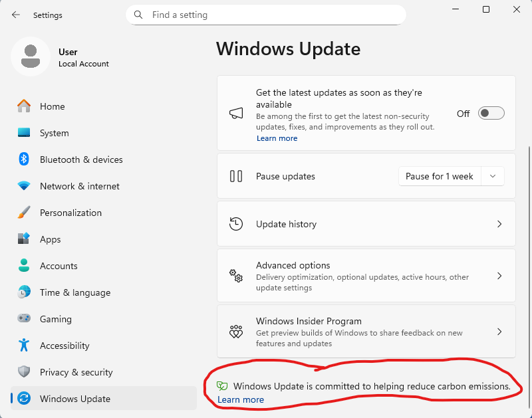Open Gaming settings

click(x=104, y=318)
